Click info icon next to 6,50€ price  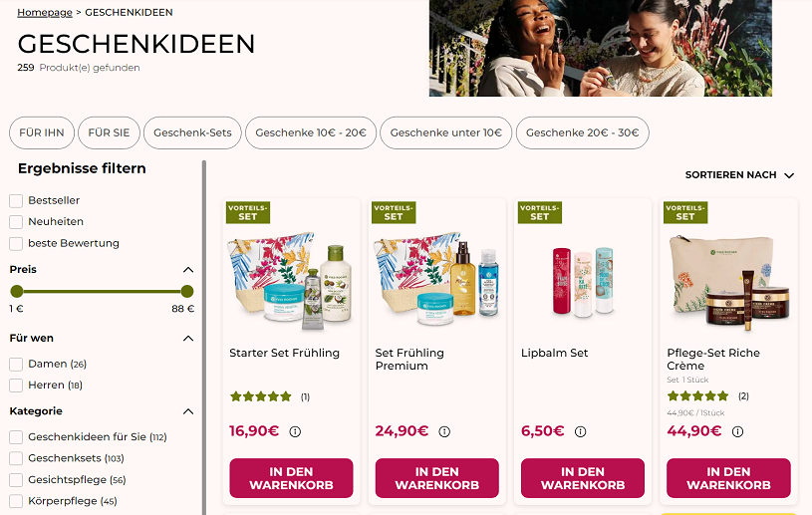pos(581,431)
